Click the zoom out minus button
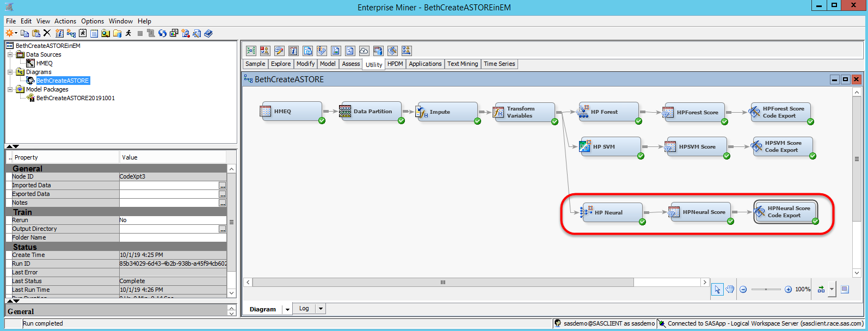The width and height of the screenshot is (868, 331). point(743,289)
